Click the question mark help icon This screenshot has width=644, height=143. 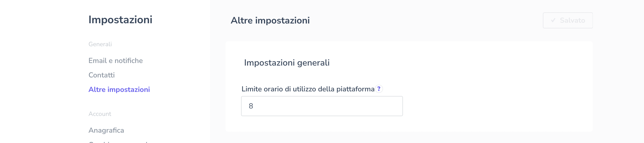379,89
